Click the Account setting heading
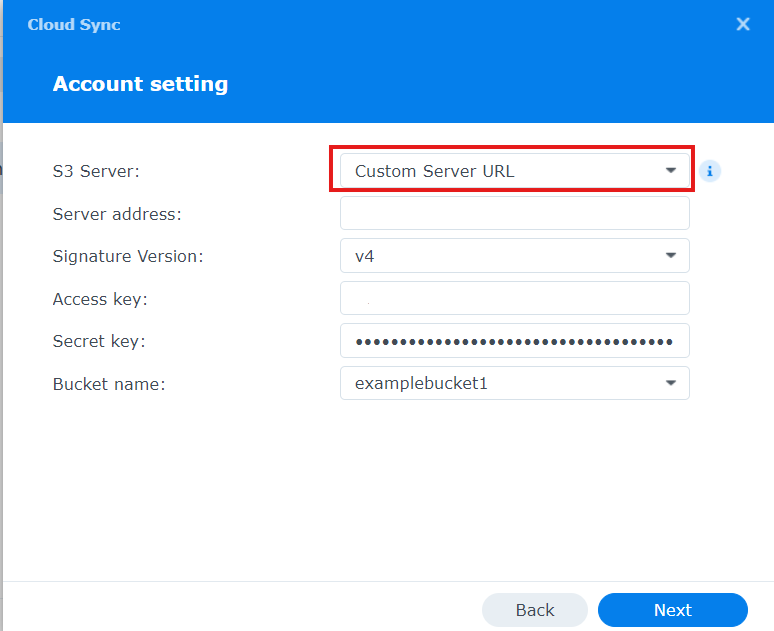Screen dimensions: 774x631 [x=140, y=84]
